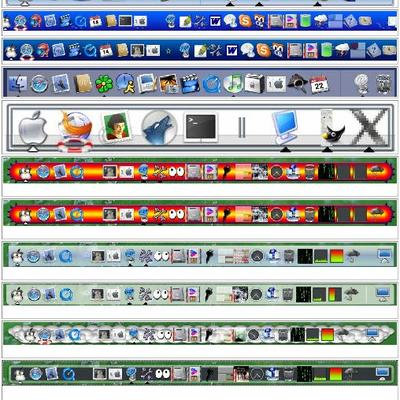Click blue monitor icon in white dock

coord(284,127)
